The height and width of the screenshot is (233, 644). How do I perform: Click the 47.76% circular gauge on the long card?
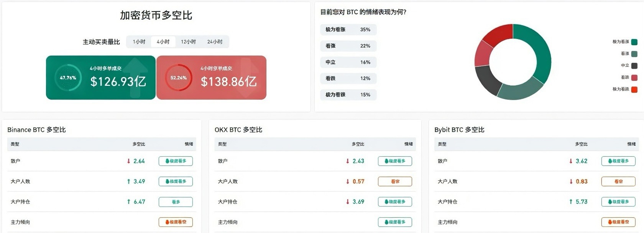[x=68, y=78]
